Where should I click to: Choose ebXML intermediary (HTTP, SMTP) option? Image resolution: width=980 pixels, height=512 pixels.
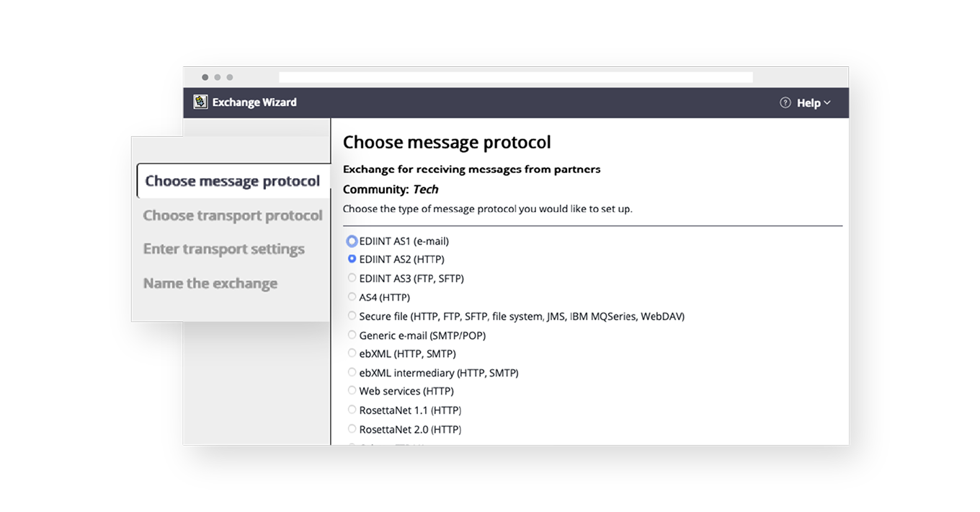pyautogui.click(x=352, y=372)
